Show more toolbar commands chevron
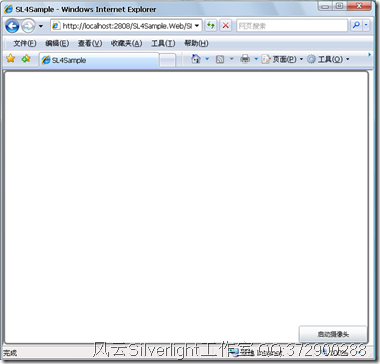 coord(369,54)
